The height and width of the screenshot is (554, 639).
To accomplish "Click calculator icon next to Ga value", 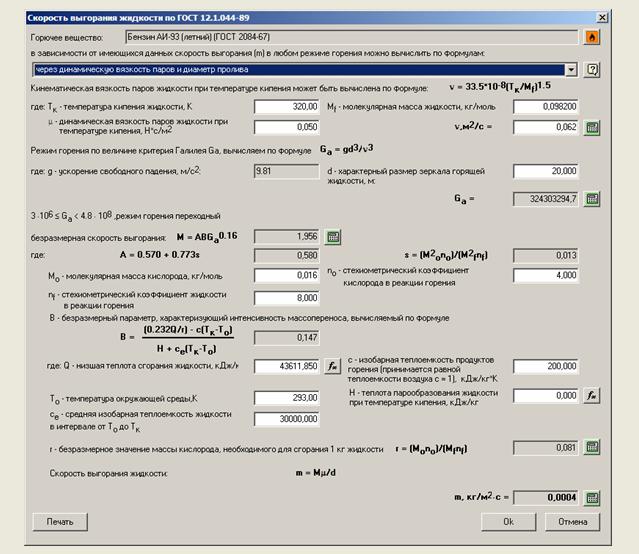I will (591, 199).
